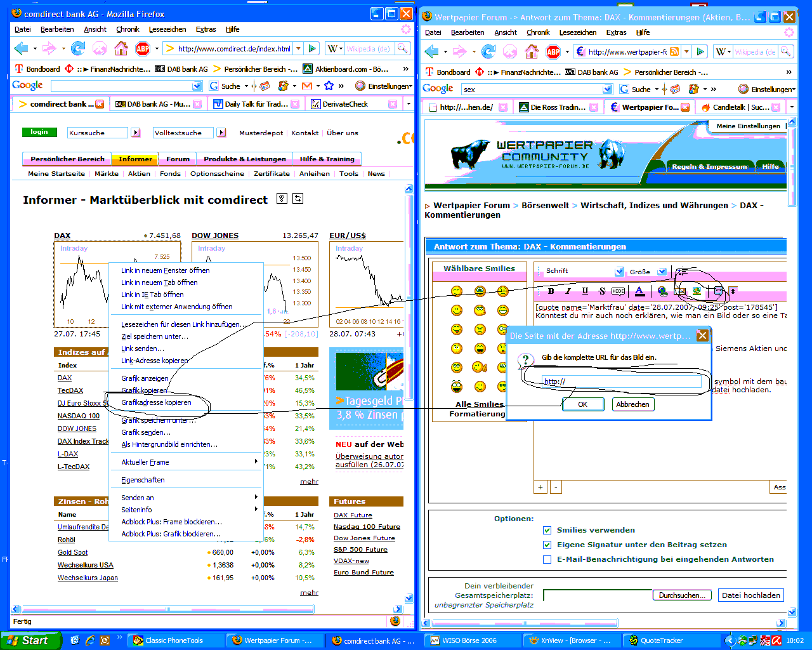Click refresh icon beside Informer heading
This screenshot has height=650, width=812.
point(298,199)
